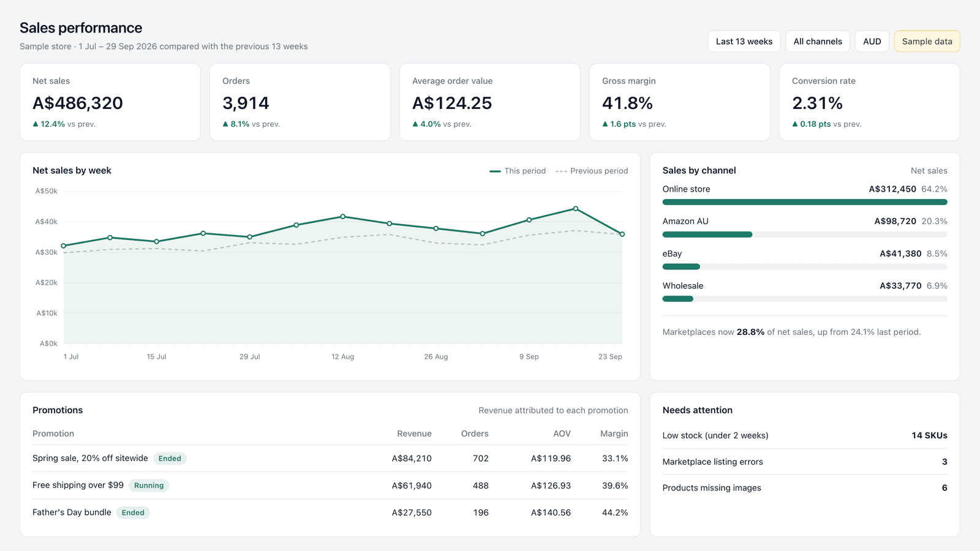Click the A$126.93 AOV cell
This screenshot has height=551, width=980.
[551, 485]
